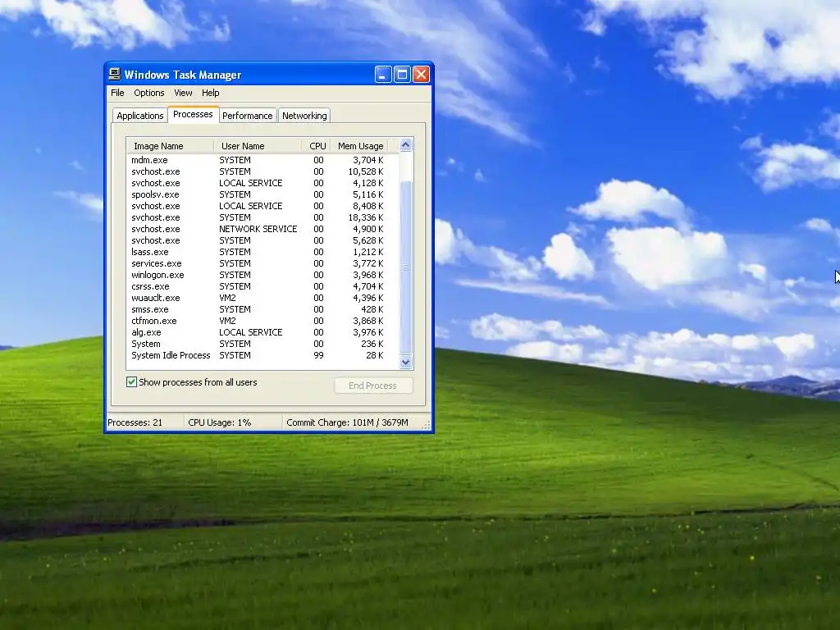Sort by the Mem Usage column header

point(358,146)
